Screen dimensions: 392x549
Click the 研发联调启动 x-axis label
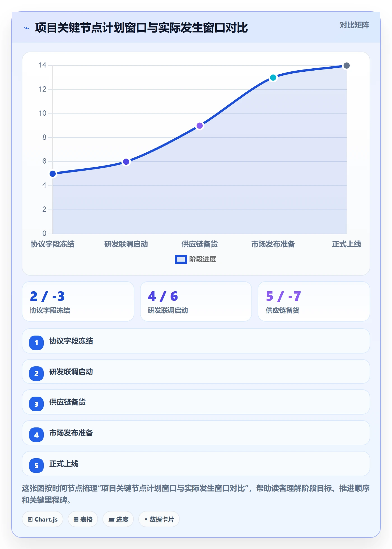126,244
